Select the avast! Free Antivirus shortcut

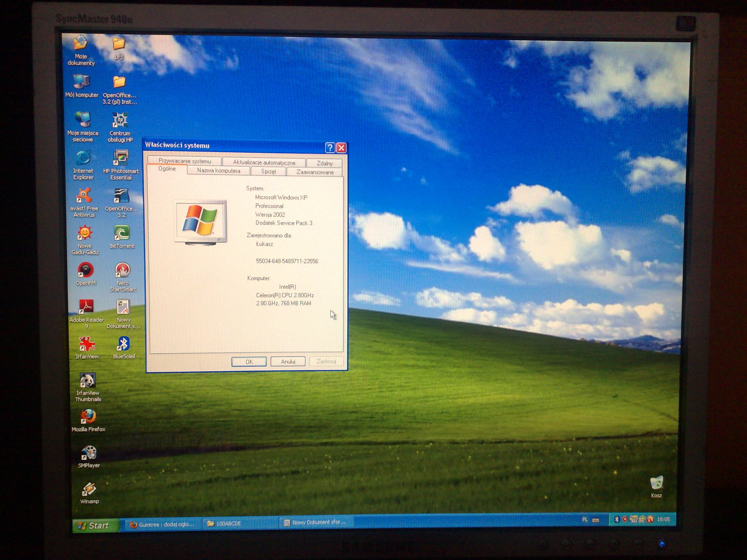coord(84,203)
